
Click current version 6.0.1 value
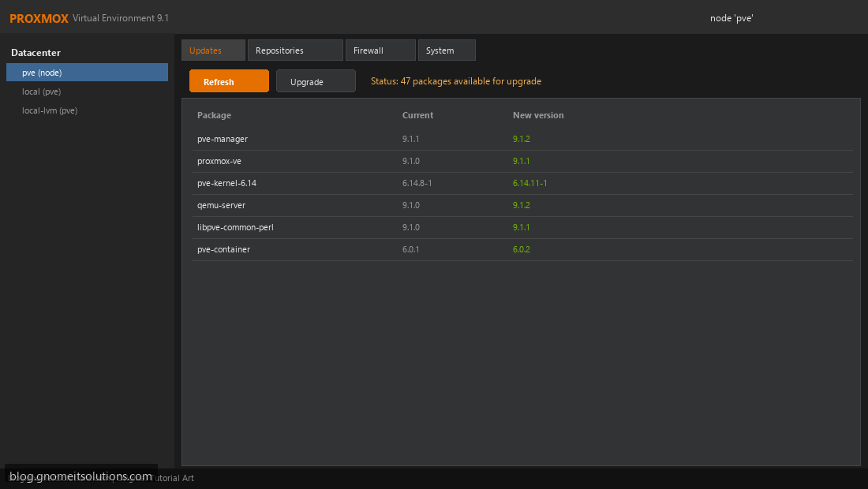411,249
